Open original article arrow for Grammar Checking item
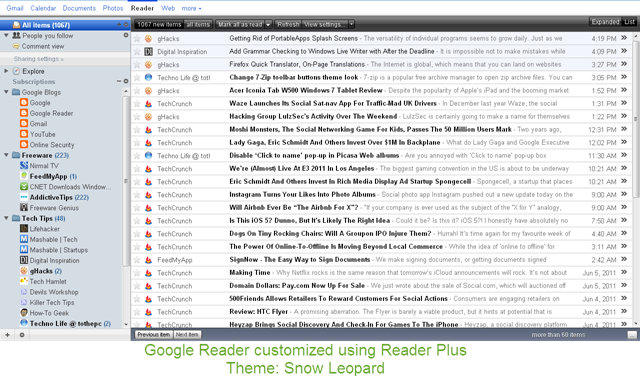 (x=624, y=51)
